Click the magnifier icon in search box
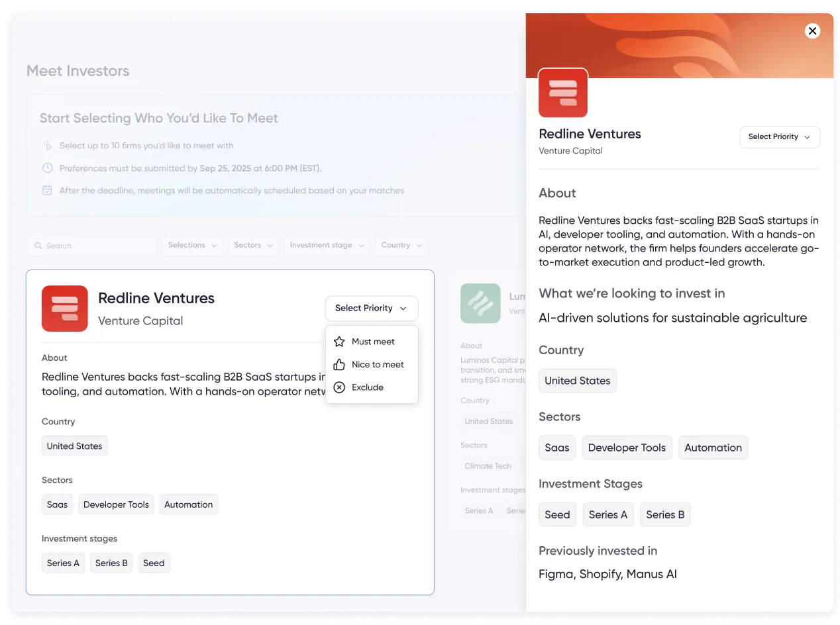The width and height of the screenshot is (840, 625). 38,246
